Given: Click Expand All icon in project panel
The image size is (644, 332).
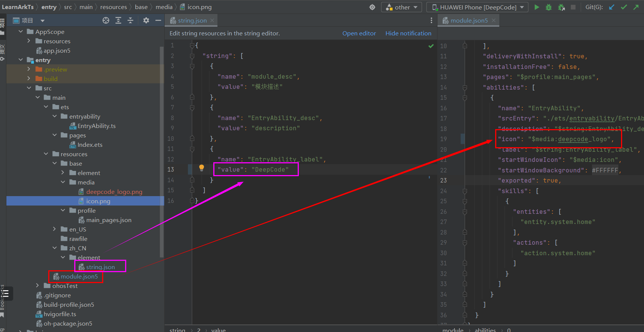Looking at the screenshot, I should click(118, 20).
